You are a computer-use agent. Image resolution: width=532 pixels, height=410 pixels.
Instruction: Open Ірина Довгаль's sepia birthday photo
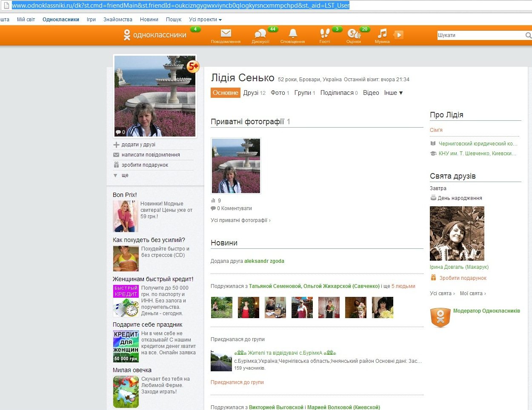point(457,233)
